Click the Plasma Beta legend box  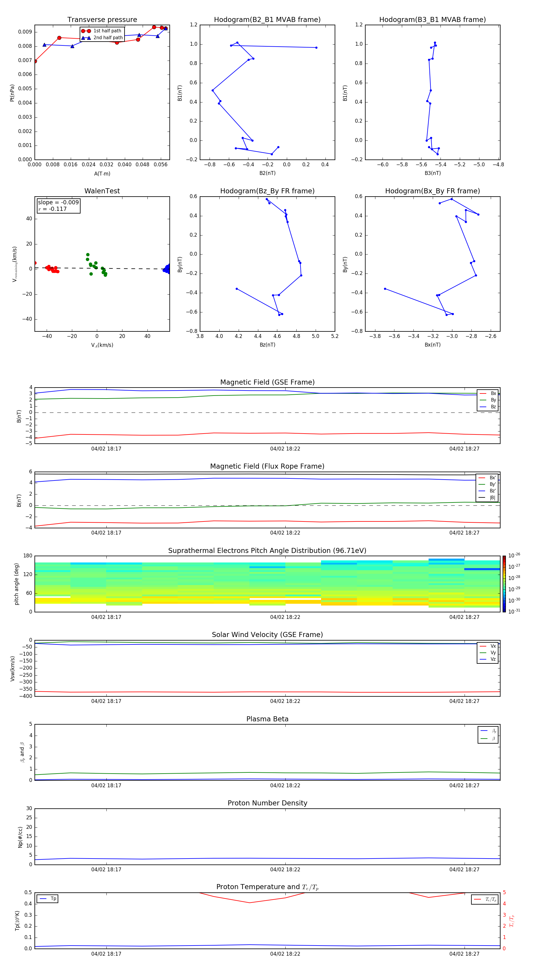click(488, 735)
